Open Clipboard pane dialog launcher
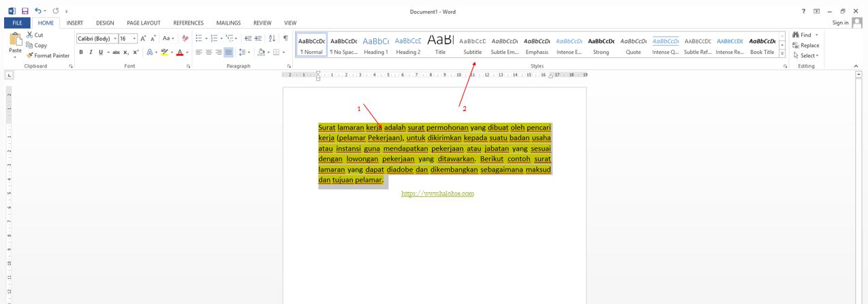 tap(70, 66)
